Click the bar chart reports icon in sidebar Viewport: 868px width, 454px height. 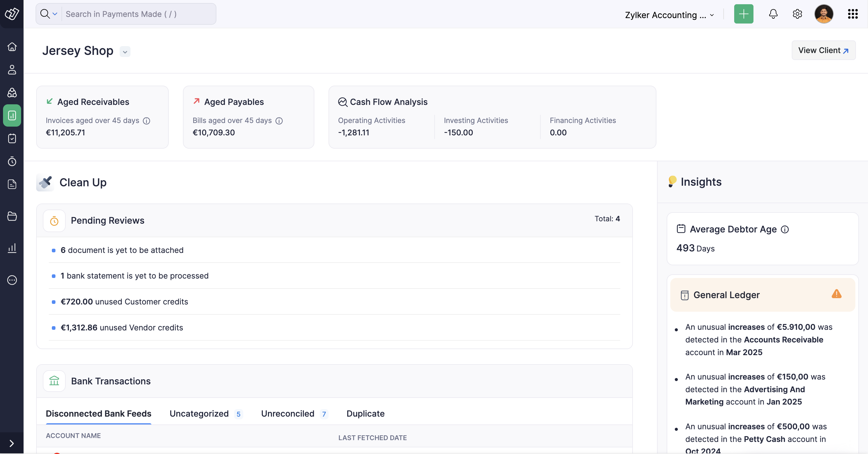pyautogui.click(x=12, y=248)
